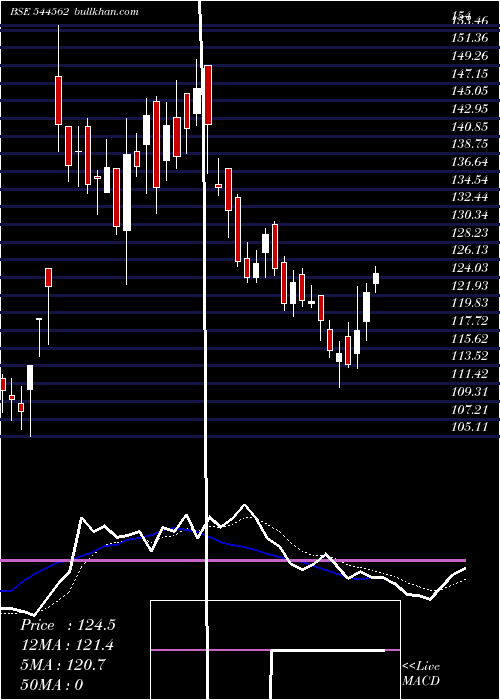Select the 128.23 price axis label
Image resolution: width=500 pixels, height=700 pixels.
pyautogui.click(x=470, y=233)
